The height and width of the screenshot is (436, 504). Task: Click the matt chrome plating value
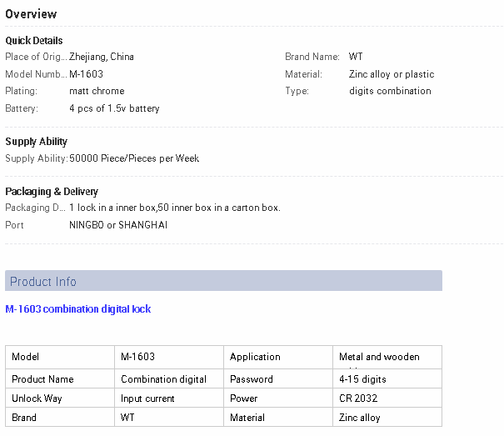(x=97, y=91)
